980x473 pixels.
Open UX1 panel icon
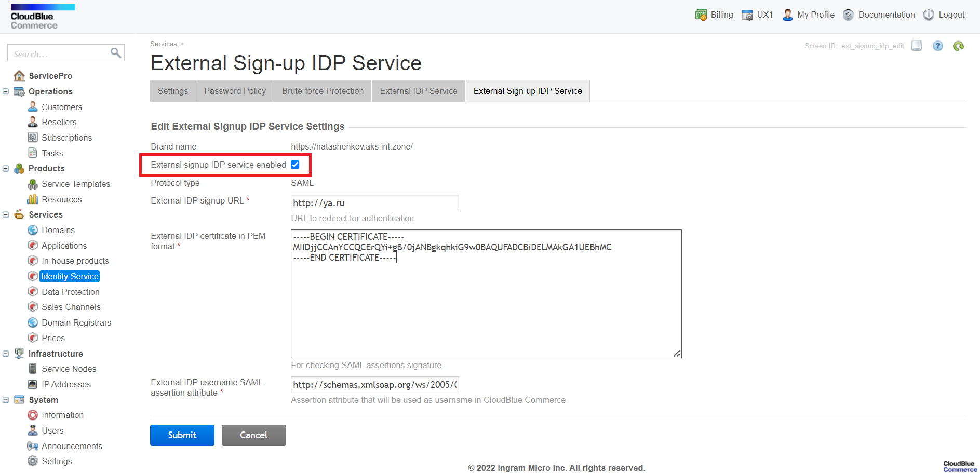coord(747,15)
